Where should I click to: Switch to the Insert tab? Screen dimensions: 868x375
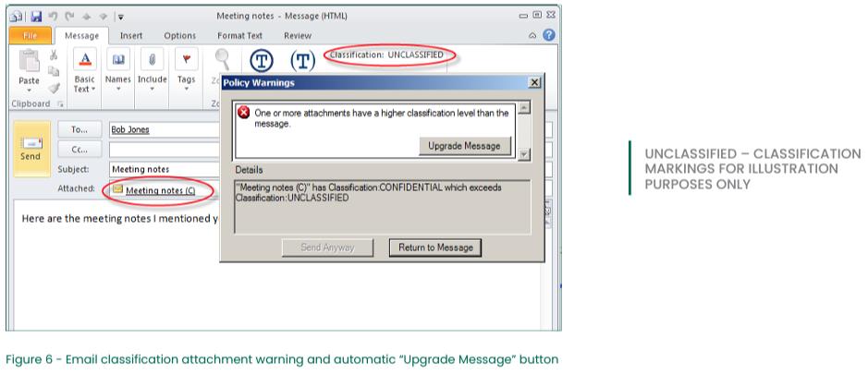point(131,35)
